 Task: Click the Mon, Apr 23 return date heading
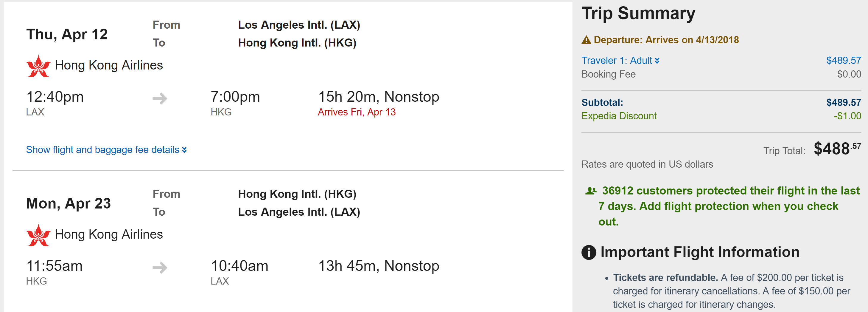[x=69, y=203]
